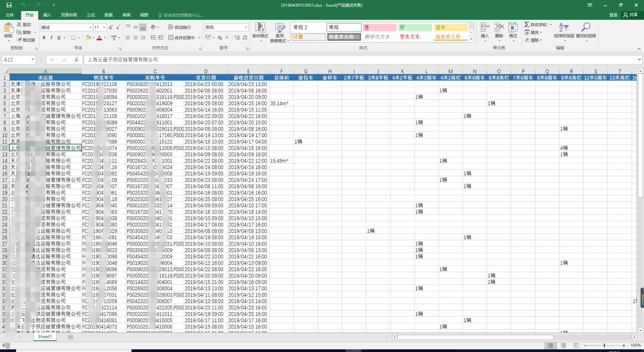Click the 共享 (Share) button
The image size is (644, 352).
(x=631, y=15)
